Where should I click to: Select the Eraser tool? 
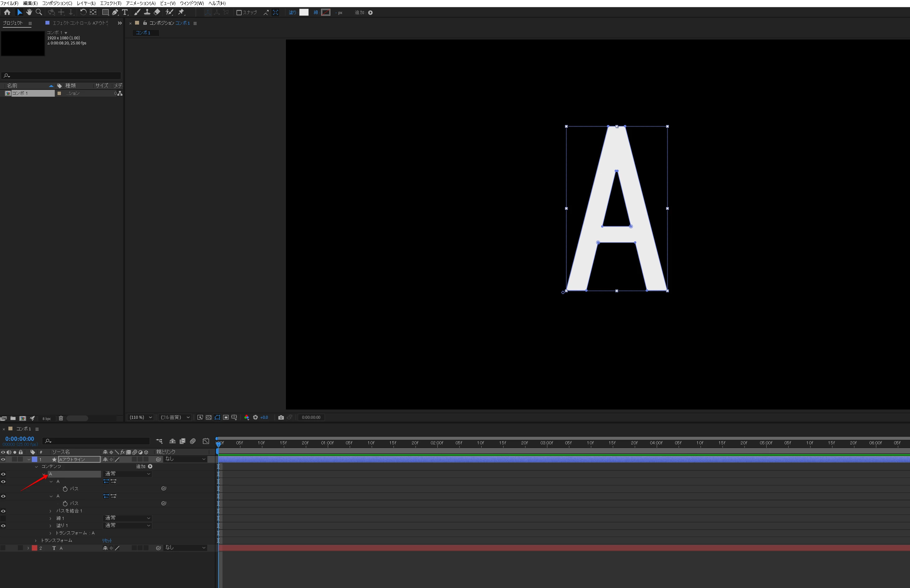point(156,13)
